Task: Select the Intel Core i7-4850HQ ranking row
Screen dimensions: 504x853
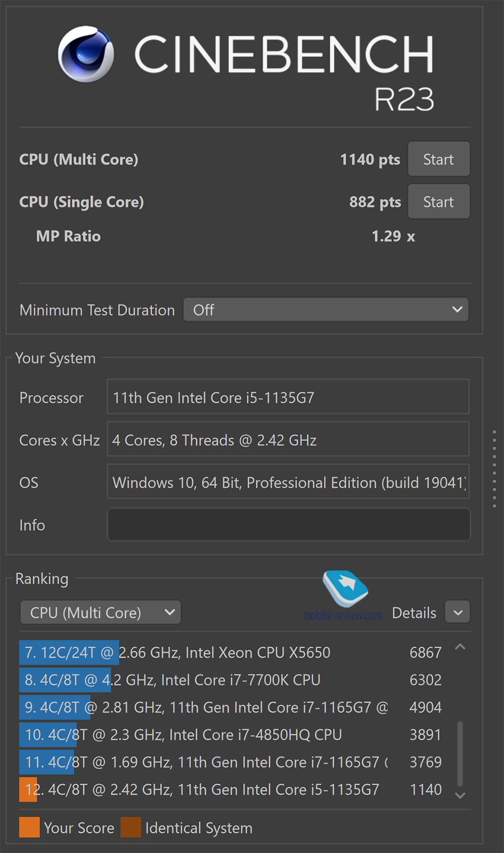Action: (x=232, y=735)
